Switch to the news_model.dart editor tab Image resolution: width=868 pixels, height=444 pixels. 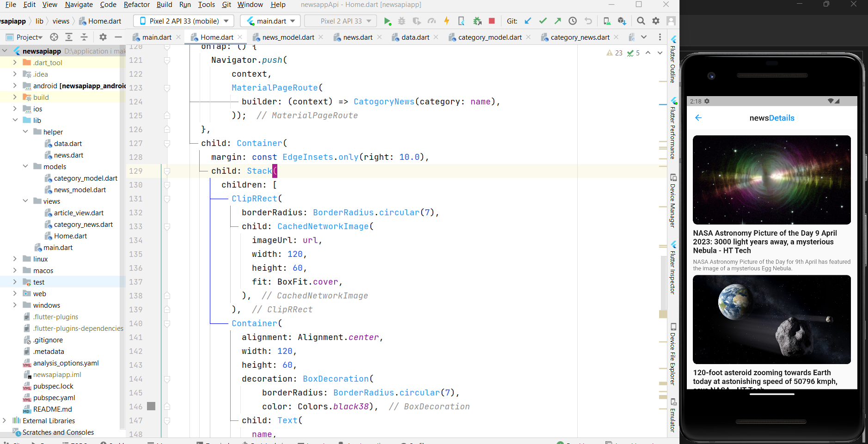click(288, 37)
